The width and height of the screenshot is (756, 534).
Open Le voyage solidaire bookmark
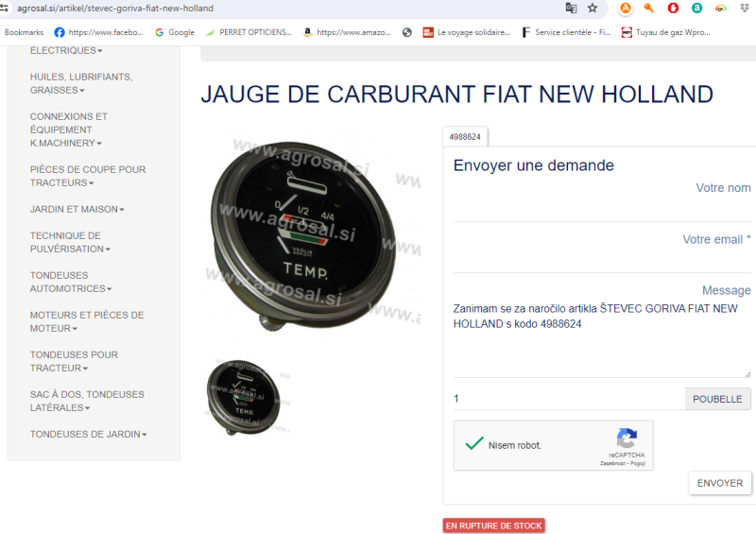tap(466, 32)
